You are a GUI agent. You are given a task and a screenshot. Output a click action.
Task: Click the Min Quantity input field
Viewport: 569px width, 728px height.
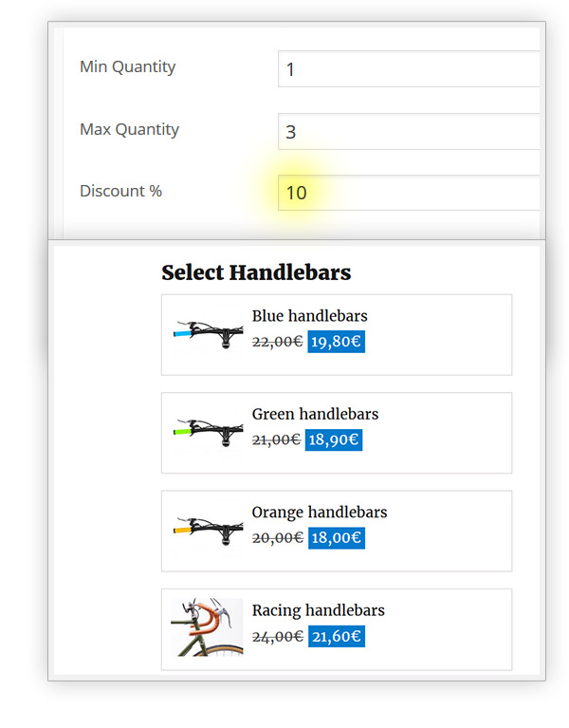coord(408,69)
